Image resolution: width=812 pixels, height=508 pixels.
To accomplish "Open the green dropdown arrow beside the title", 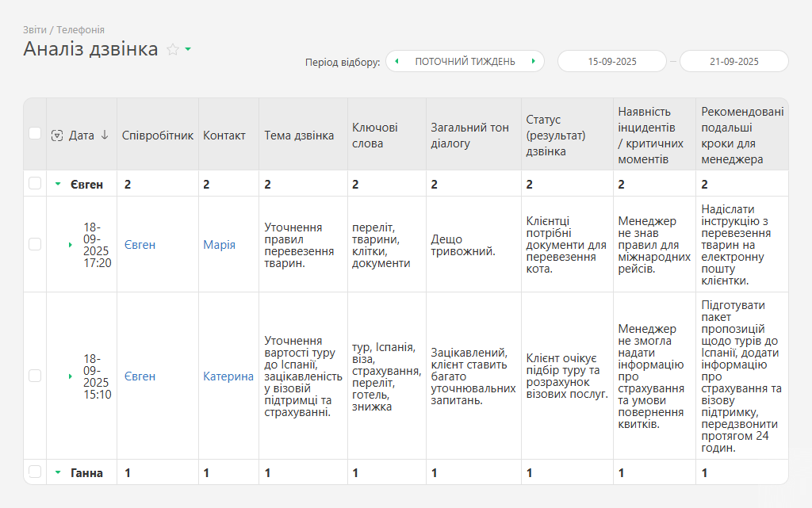I will coord(188,49).
